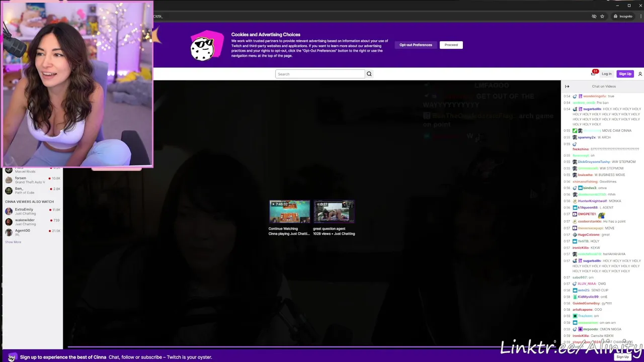The width and height of the screenshot is (644, 362).
Task: Open the Continue Watching video thumbnail
Action: [289, 212]
